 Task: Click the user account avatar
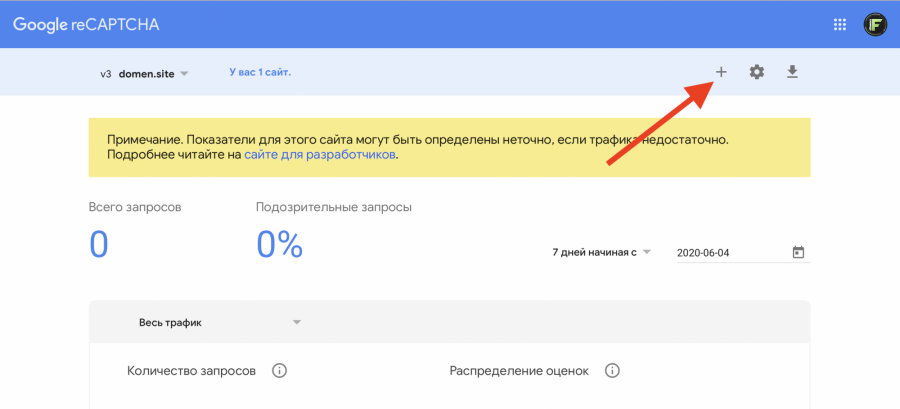(x=876, y=24)
